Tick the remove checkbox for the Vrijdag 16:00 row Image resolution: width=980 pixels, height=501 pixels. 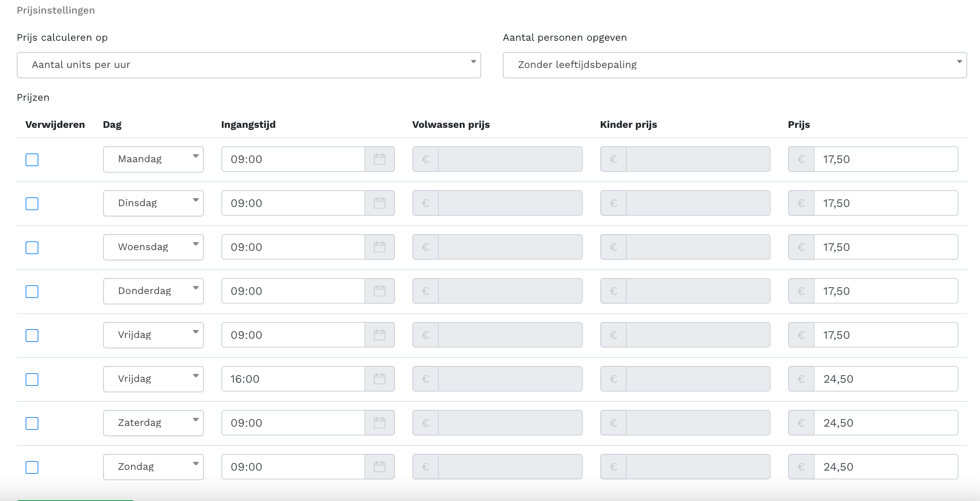(32, 380)
